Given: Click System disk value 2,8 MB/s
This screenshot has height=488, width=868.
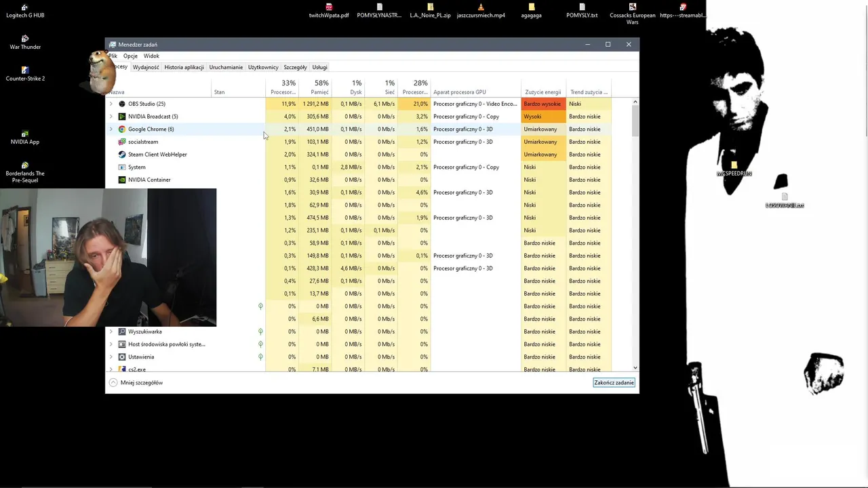Looking at the screenshot, I should (348, 167).
